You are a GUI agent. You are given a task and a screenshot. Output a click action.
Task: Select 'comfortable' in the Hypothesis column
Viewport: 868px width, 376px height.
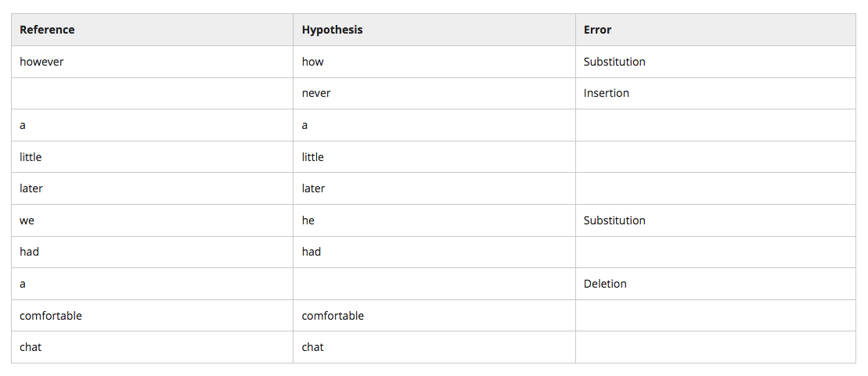pyautogui.click(x=333, y=316)
